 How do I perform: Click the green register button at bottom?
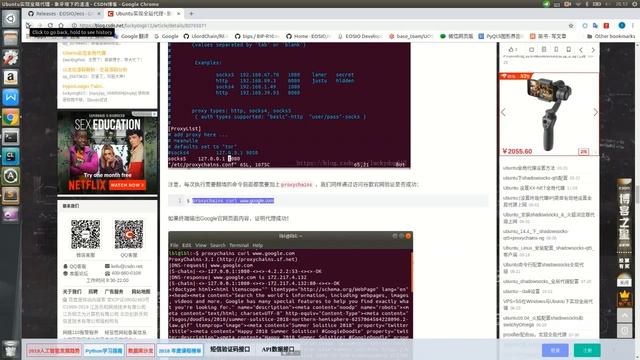click(587, 350)
